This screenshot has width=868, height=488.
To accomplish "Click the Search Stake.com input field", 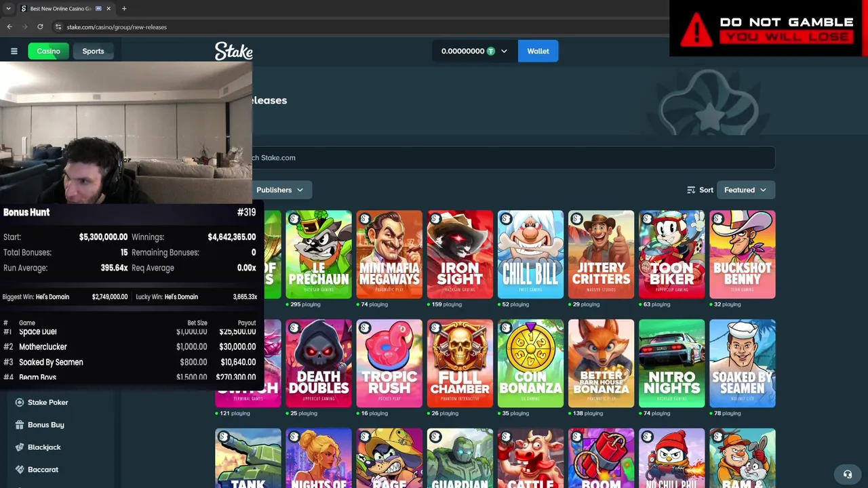I will [x=513, y=158].
